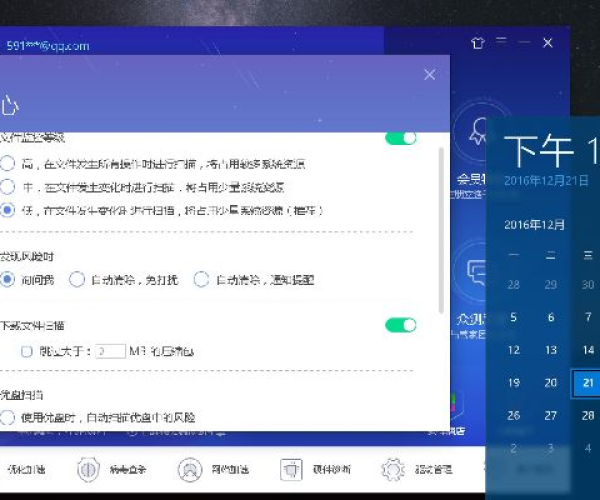Select the medium (中) file monitoring level
Screen dimensions: 600x500
tap(7, 187)
